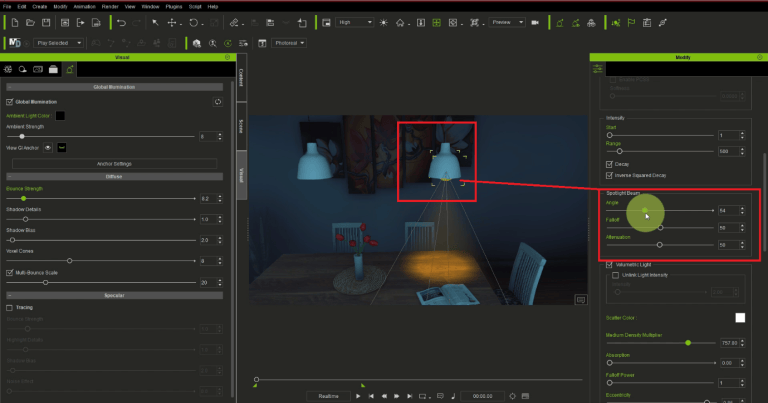Click the Bounce Strength slider handle
Image resolution: width=768 pixels, height=403 pixels.
click(24, 198)
